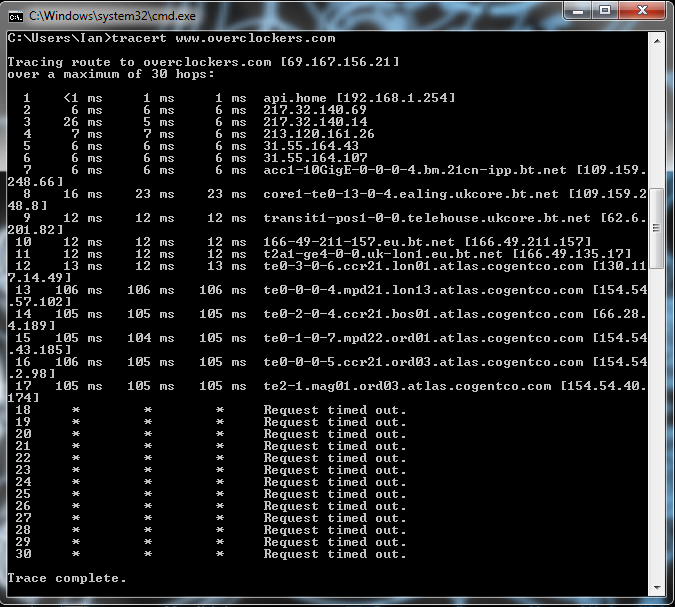The width and height of the screenshot is (675, 607).
Task: Click hostname te0-2-0-4.ccr21.bos01.atlas.cogentco.com
Action: [423, 314]
